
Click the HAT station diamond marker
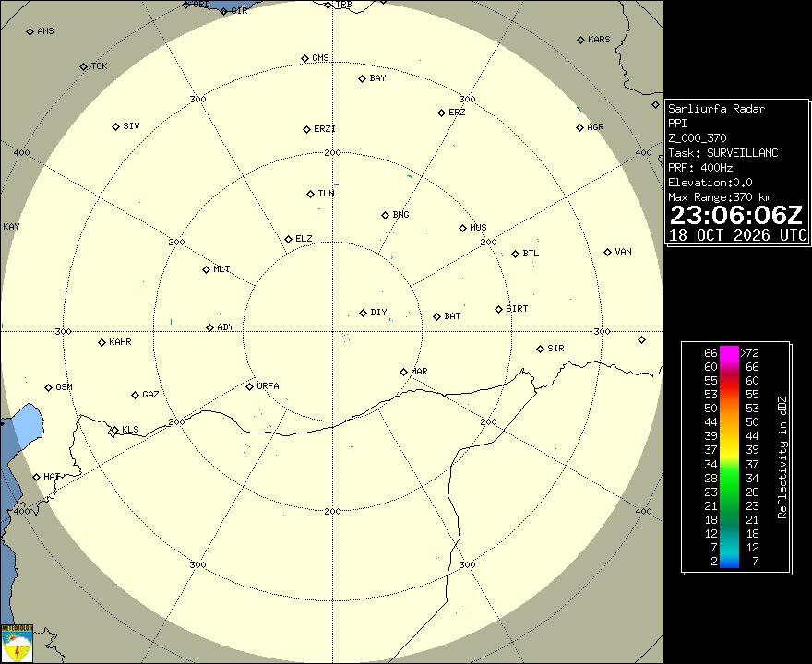coord(36,477)
